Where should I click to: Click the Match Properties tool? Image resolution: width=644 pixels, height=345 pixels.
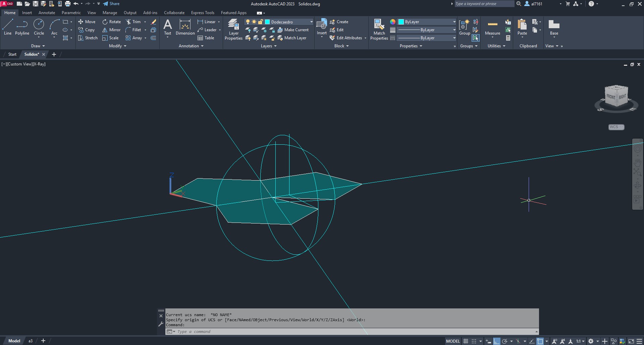pos(379,30)
